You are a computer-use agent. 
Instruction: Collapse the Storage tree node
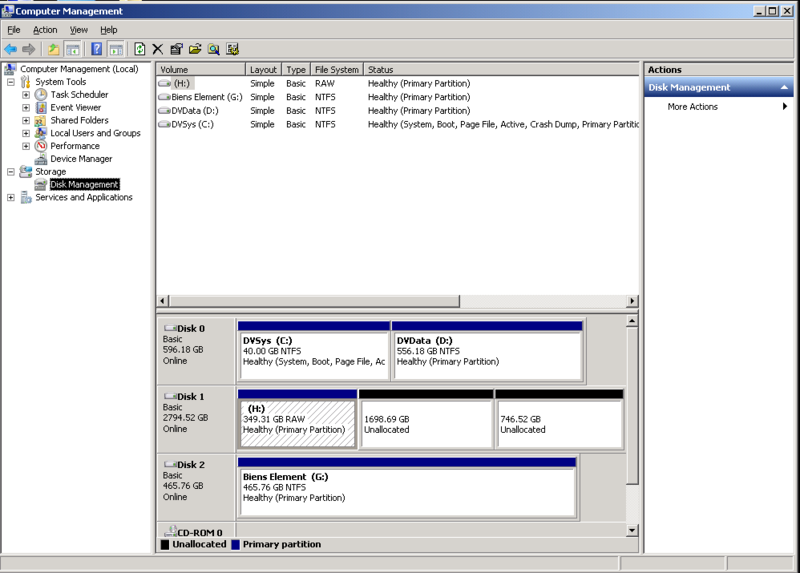11,172
